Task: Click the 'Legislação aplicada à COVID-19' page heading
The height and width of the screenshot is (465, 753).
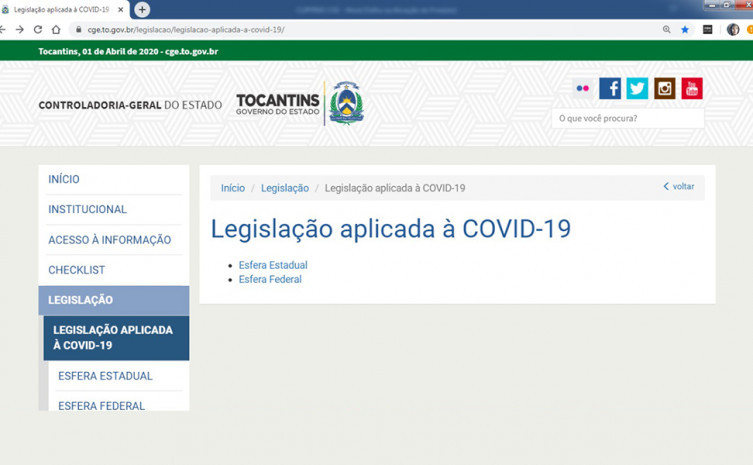Action: point(391,229)
